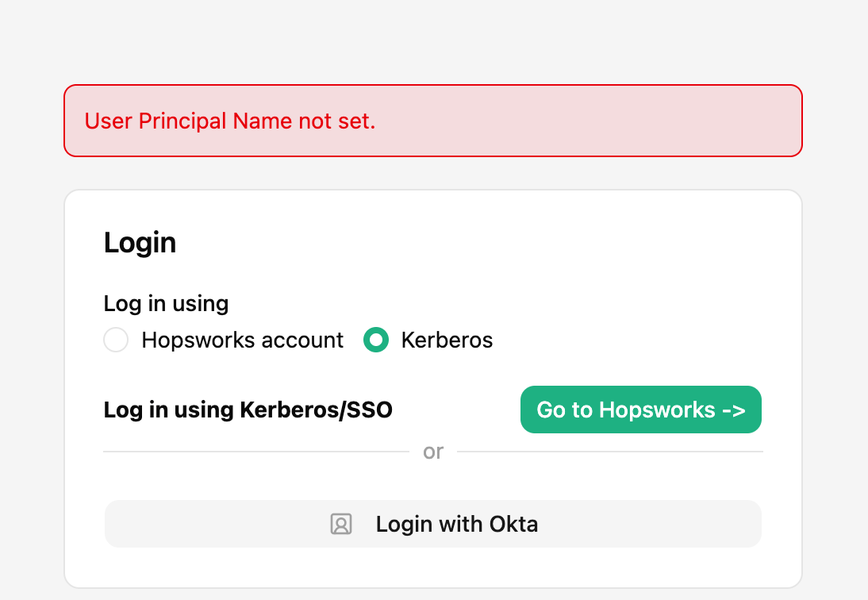868x600 pixels.
Task: Click the 'Log in using Kerberos/SSO' text
Action: click(x=248, y=410)
